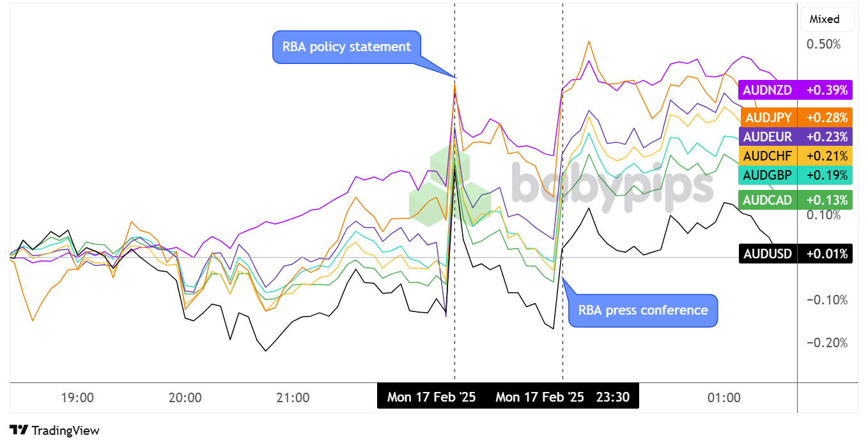
Task: Click the 01:00 time axis label
Action: 724,398
